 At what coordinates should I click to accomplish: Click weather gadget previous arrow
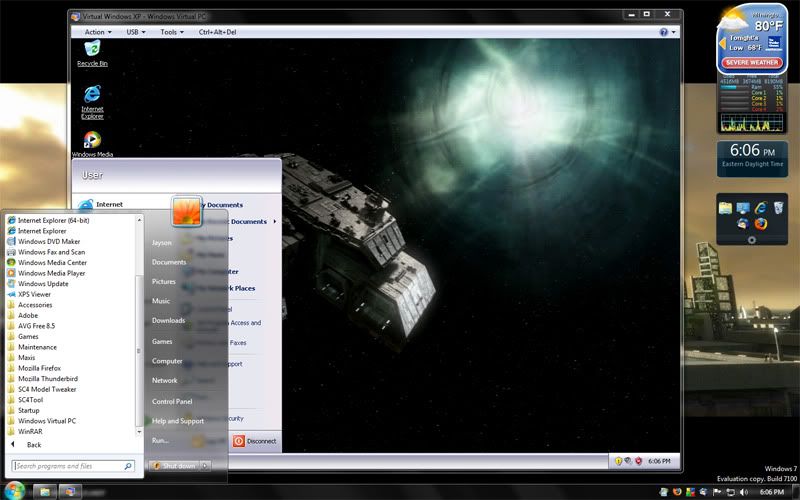[x=722, y=44]
